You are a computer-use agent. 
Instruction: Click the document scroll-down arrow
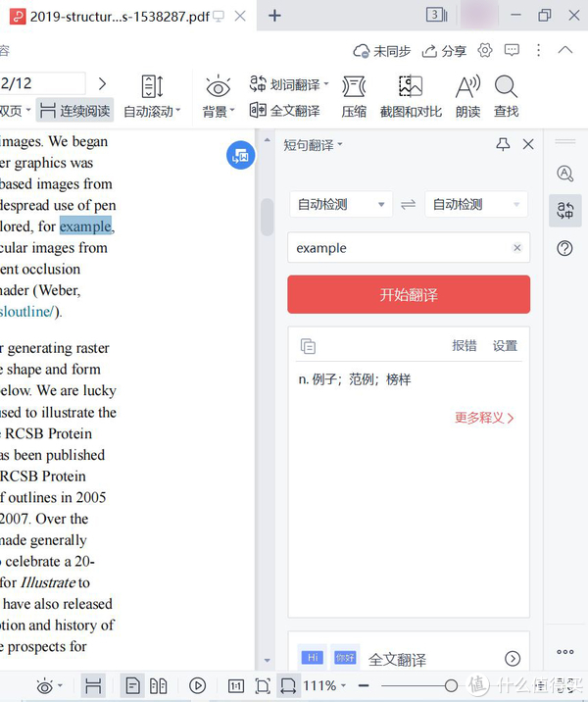pyautogui.click(x=268, y=661)
